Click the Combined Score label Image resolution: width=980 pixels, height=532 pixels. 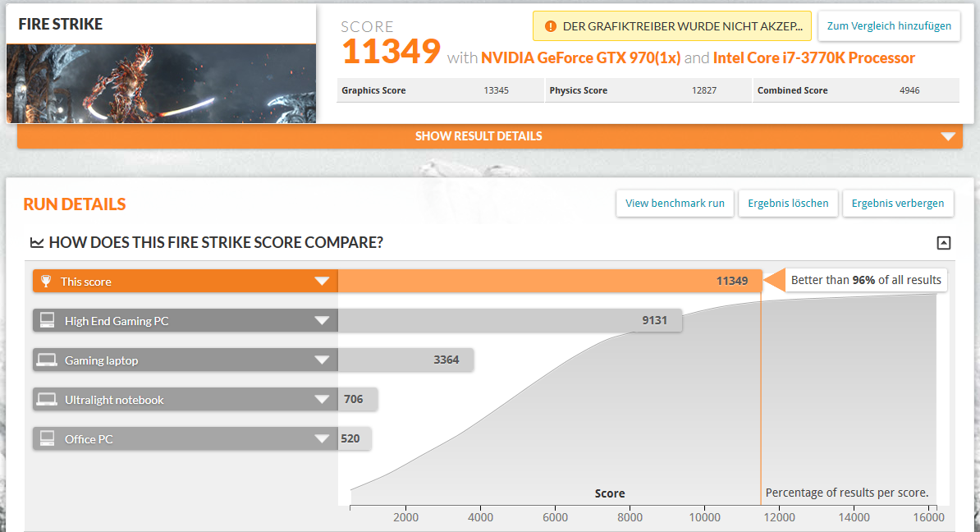click(793, 90)
